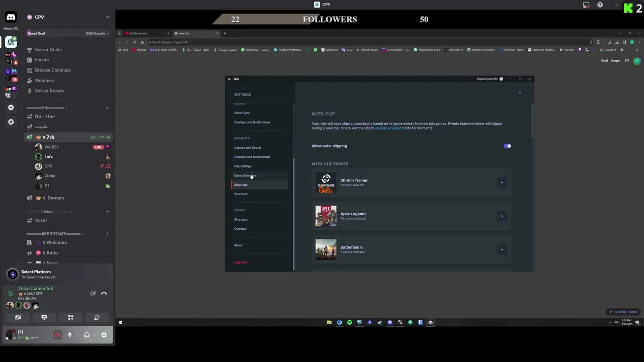
Task: Open Windows Start button on taskbar
Action: 120,322
